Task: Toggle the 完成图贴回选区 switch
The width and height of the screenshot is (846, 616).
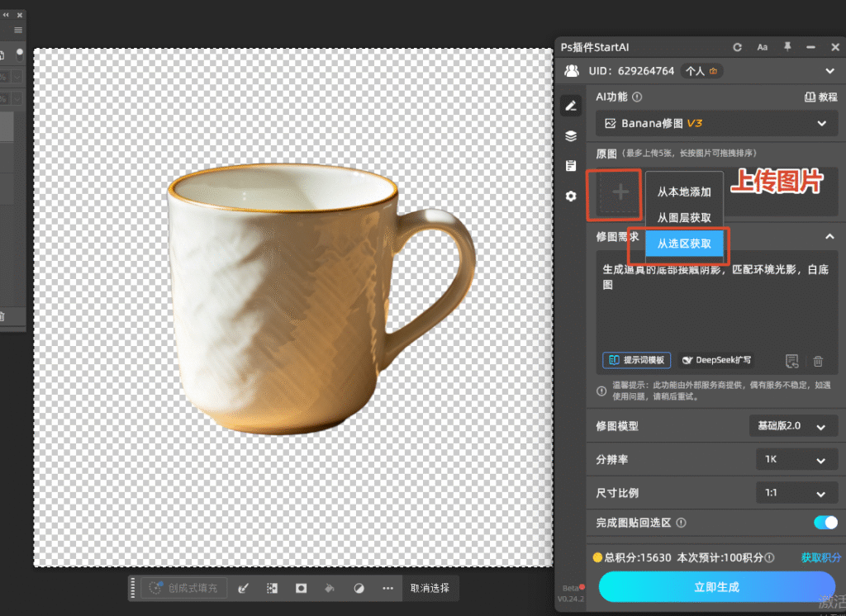Action: [x=825, y=522]
